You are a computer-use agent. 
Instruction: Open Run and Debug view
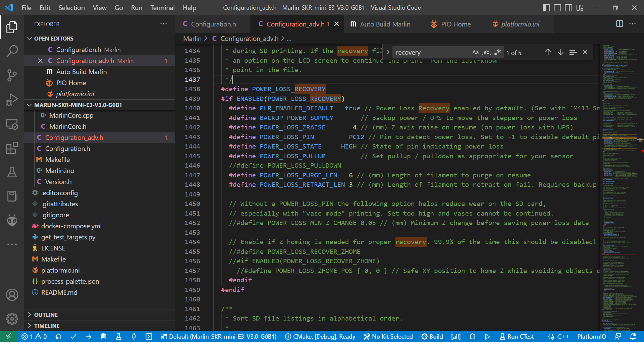(12, 100)
